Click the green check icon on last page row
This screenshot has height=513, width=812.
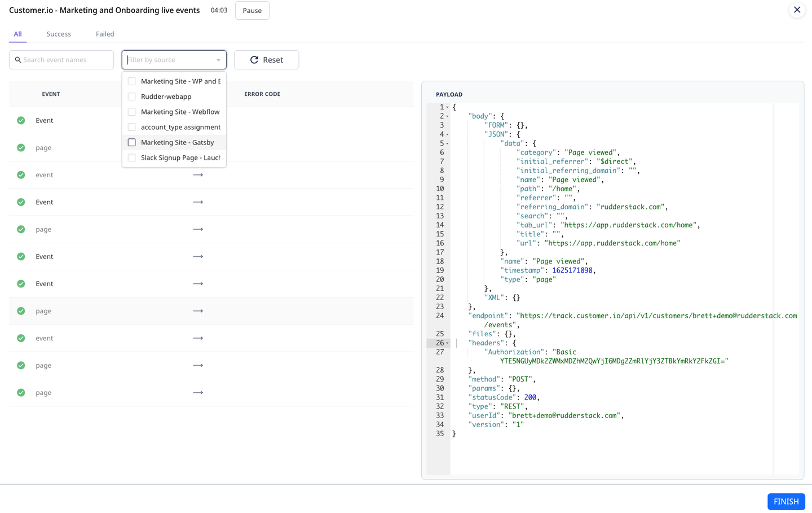pos(21,393)
